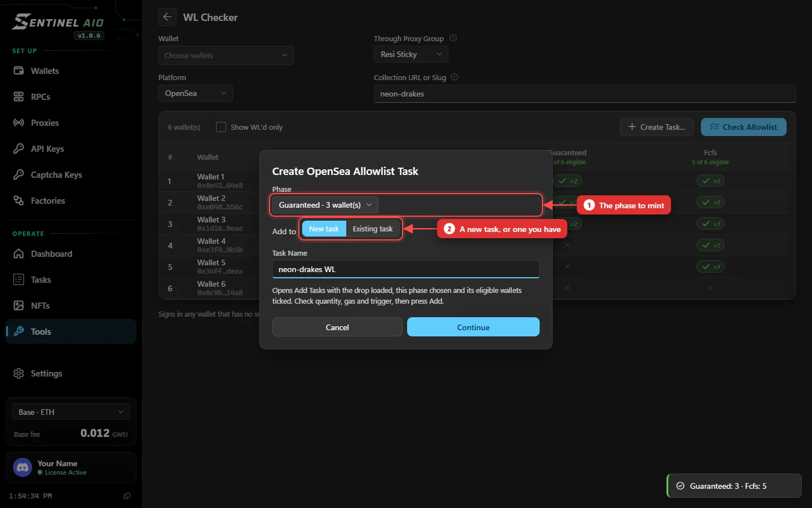Click the info icon next to Collection URL or Slug

pos(455,77)
